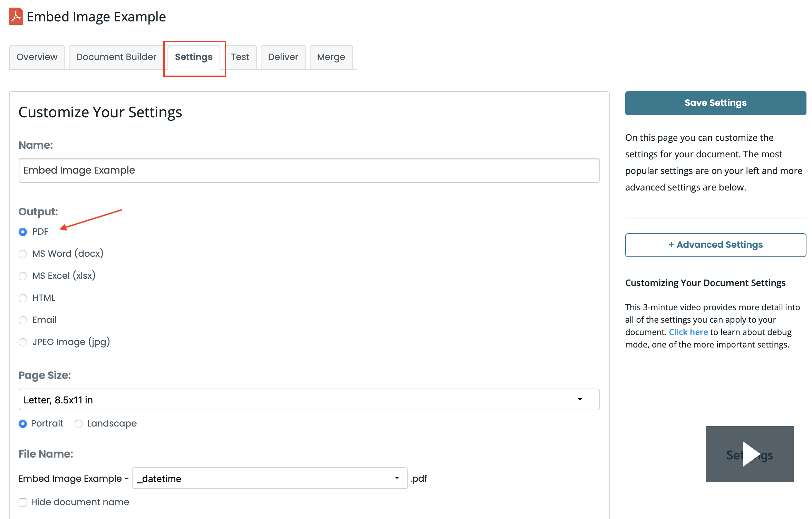Select Portrait orientation

(x=23, y=424)
